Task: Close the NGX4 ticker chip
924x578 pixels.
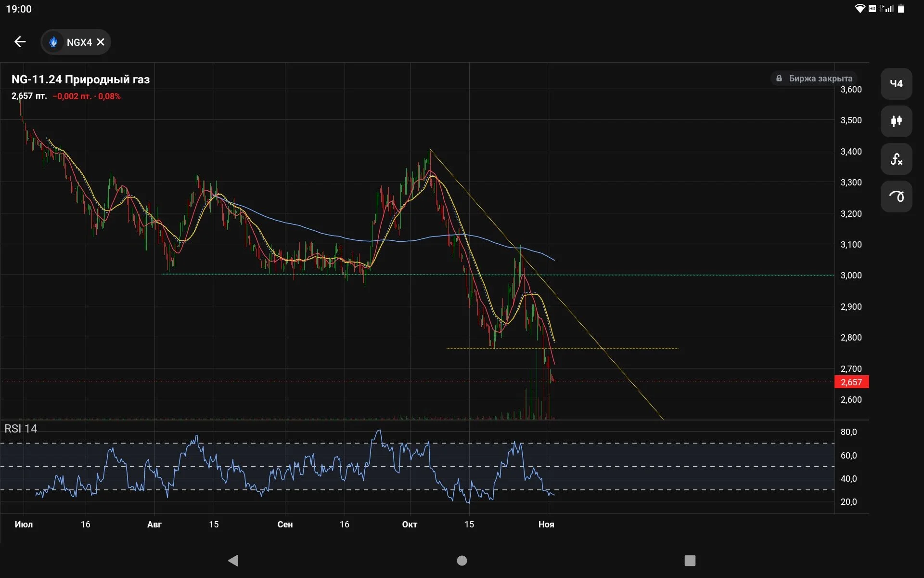Action: coord(101,42)
